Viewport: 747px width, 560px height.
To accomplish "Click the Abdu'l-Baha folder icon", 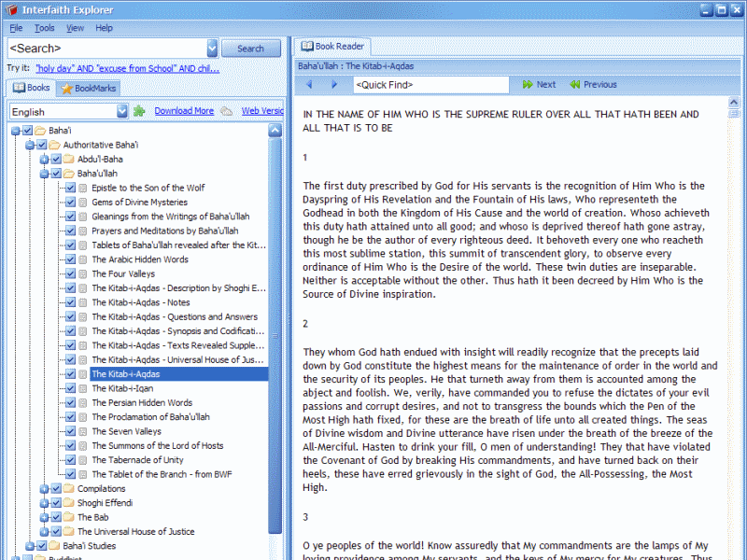I will click(x=68, y=159).
